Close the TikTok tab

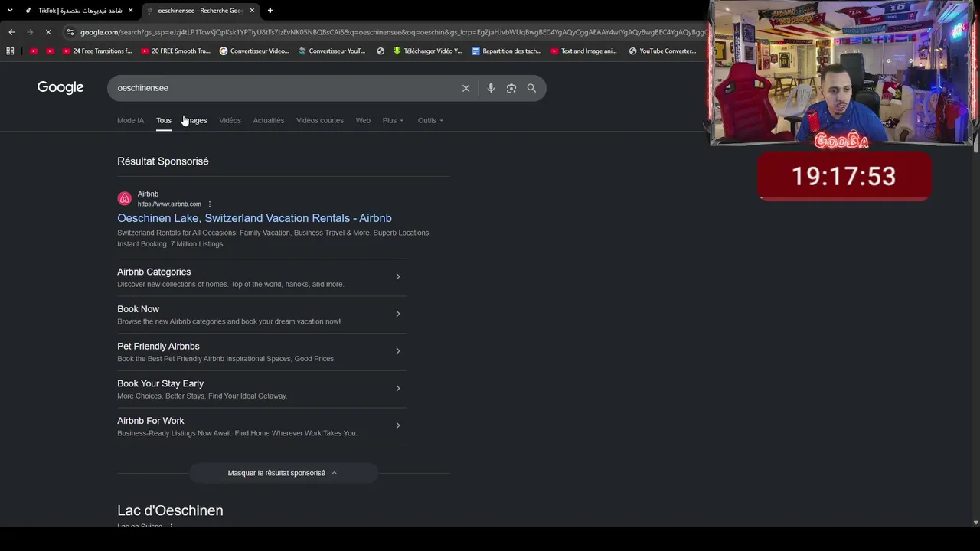click(x=131, y=11)
